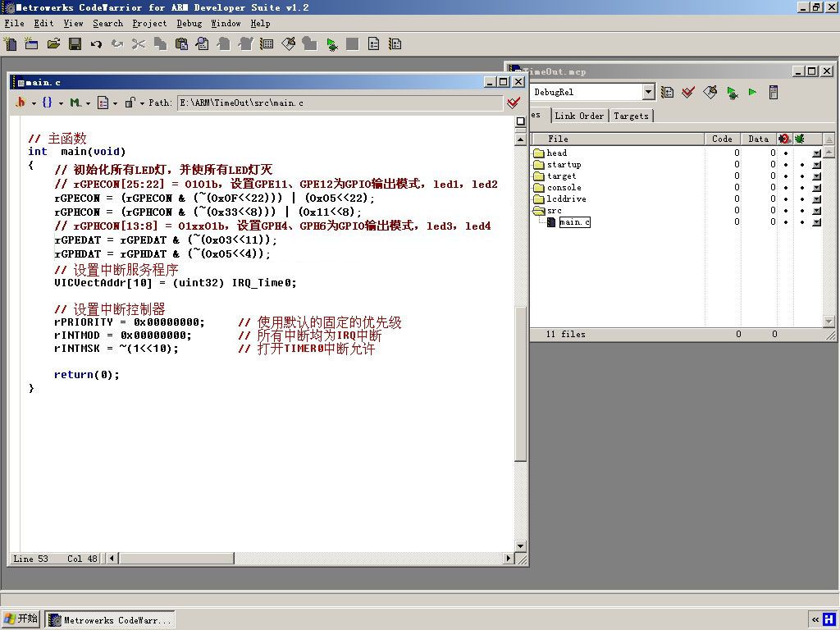The height and width of the screenshot is (630, 840).
Task: Toggle debug dot for target folder
Action: pyautogui.click(x=802, y=176)
